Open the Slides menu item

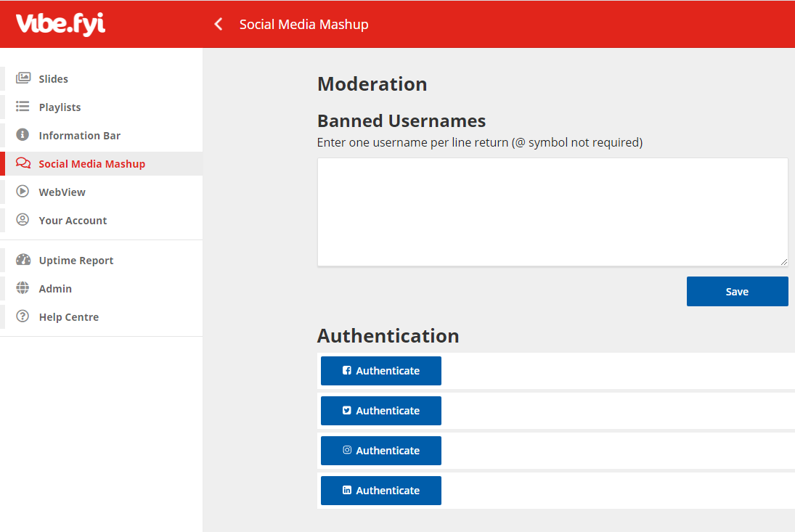pos(102,78)
